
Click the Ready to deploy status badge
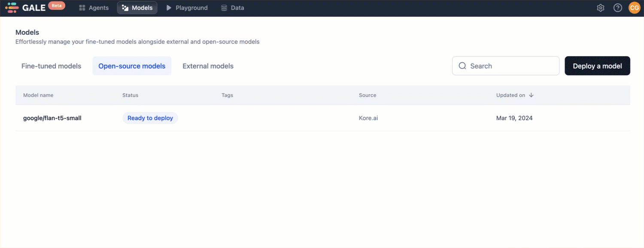[150, 118]
